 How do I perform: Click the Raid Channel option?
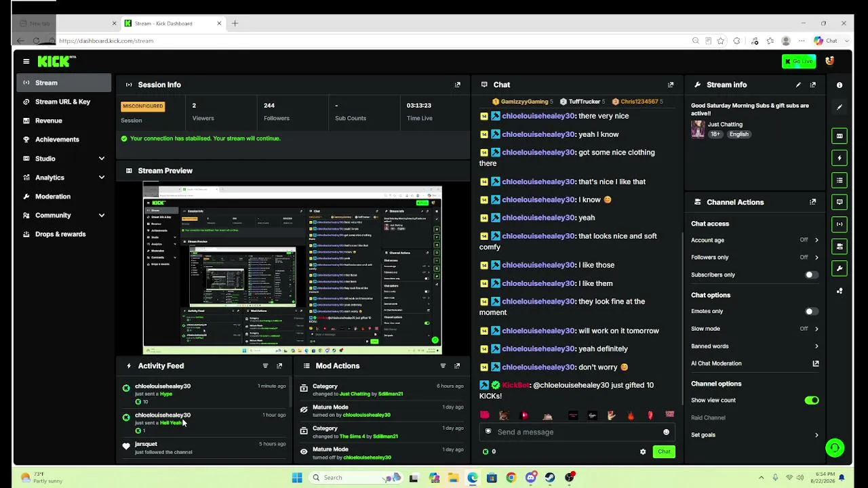pos(708,418)
